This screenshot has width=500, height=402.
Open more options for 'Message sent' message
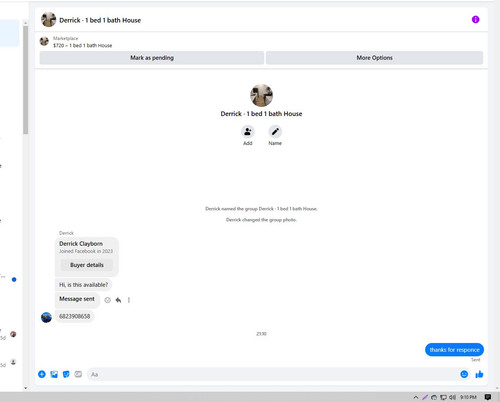point(129,300)
